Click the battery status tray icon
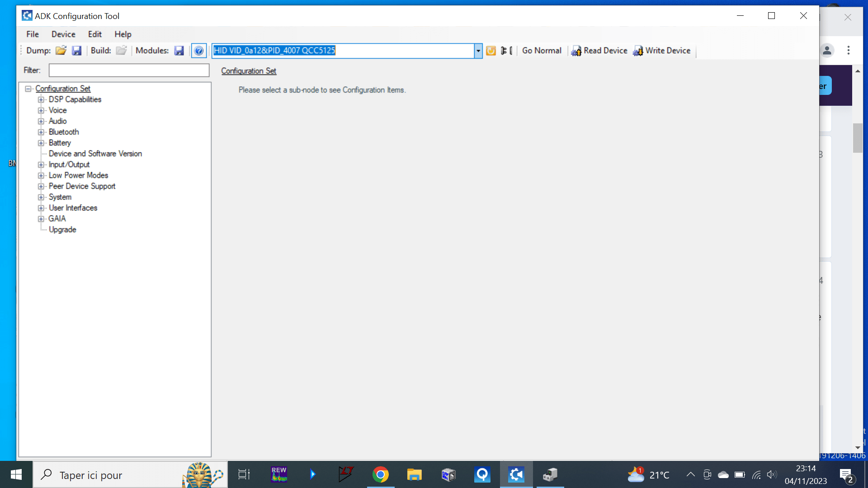868x488 pixels. 740,474
